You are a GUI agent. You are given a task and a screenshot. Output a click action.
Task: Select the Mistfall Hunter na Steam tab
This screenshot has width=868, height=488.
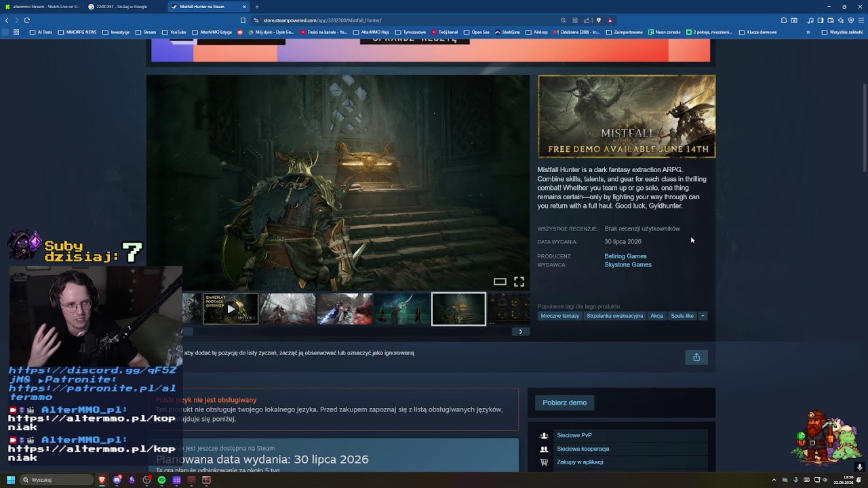tap(209, 6)
